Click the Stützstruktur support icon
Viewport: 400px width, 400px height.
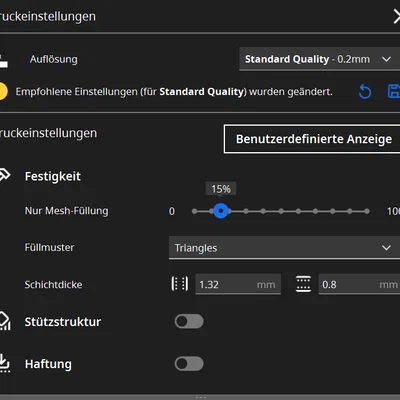click(5, 321)
